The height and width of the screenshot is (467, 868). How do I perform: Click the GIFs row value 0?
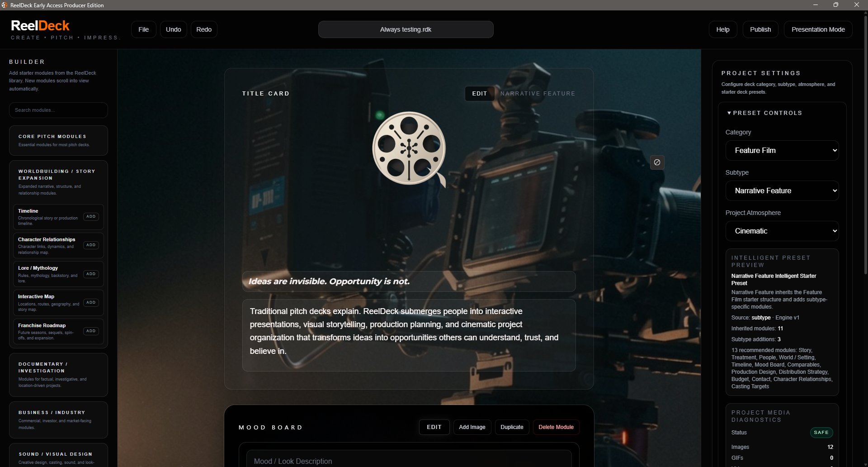point(831,458)
